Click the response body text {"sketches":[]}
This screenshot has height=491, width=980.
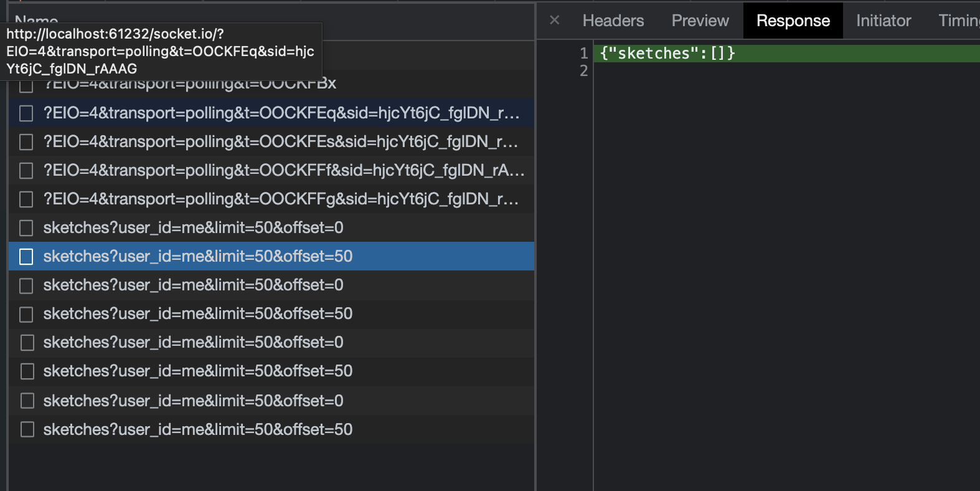click(x=667, y=54)
